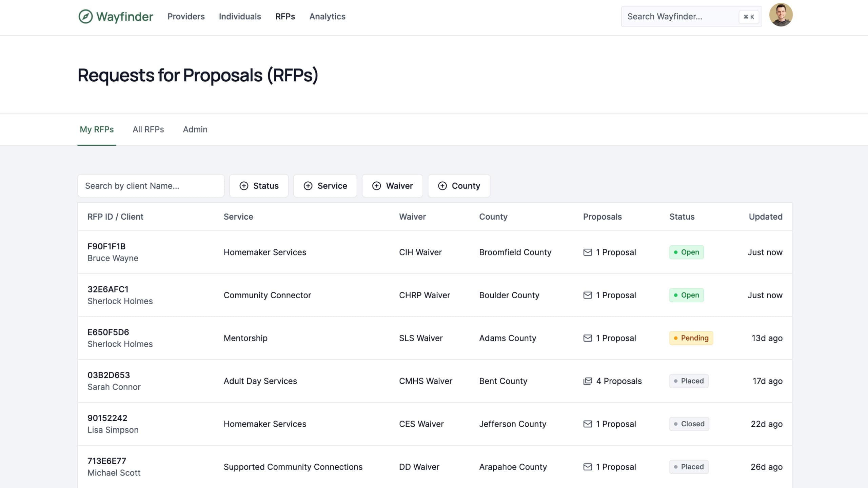The image size is (868, 488).
Task: Toggle the Pending status badge on Mentorship RFP
Action: (691, 338)
